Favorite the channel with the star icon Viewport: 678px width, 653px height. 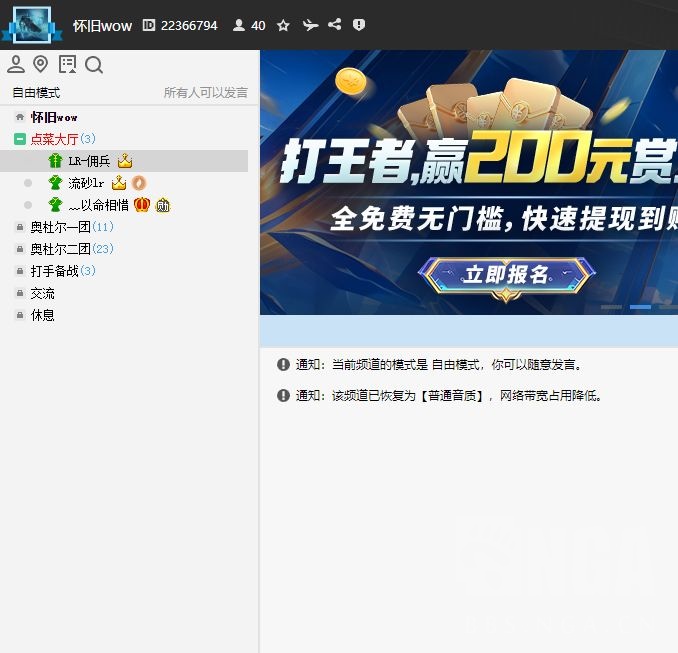pyautogui.click(x=283, y=25)
